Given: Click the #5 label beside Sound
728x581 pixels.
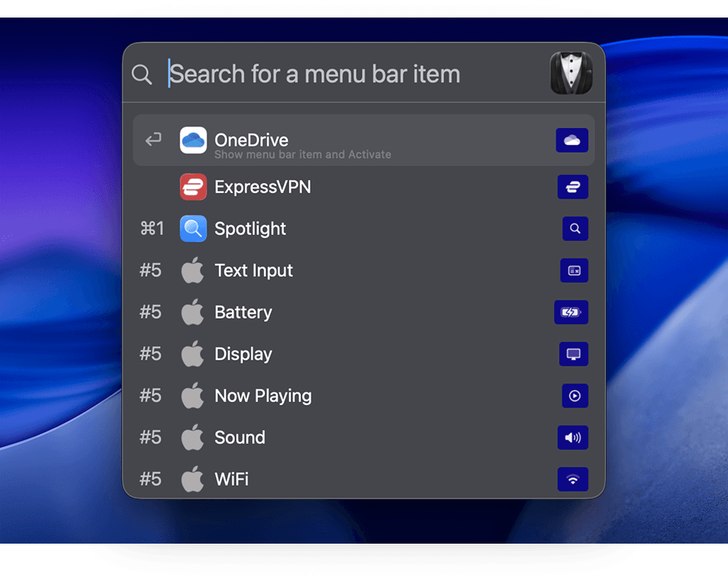Looking at the screenshot, I should [x=150, y=437].
